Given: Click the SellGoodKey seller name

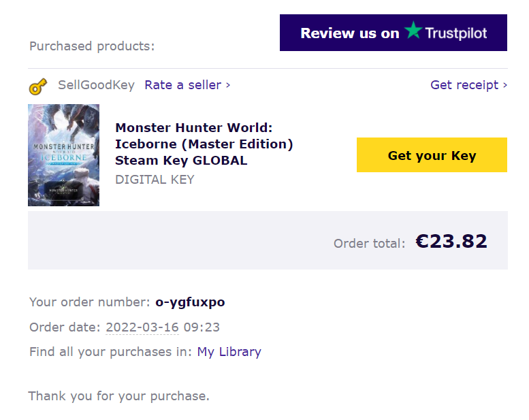Looking at the screenshot, I should click(96, 85).
